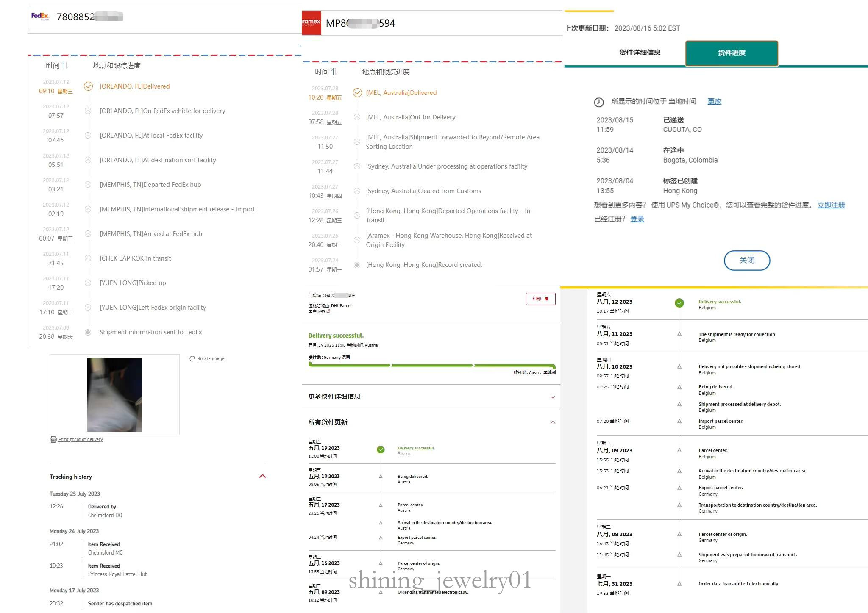
Task: Click printer icon beside Print proof of delivery
Action: coord(53,439)
